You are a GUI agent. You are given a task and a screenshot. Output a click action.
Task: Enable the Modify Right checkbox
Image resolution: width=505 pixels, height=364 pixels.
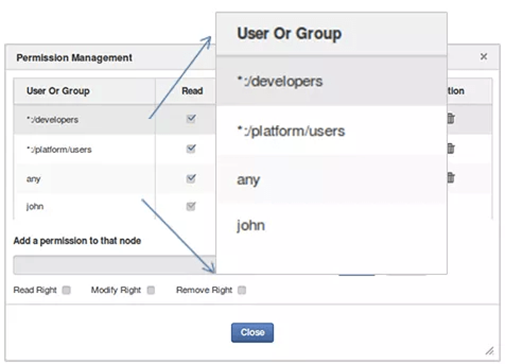pyautogui.click(x=151, y=290)
